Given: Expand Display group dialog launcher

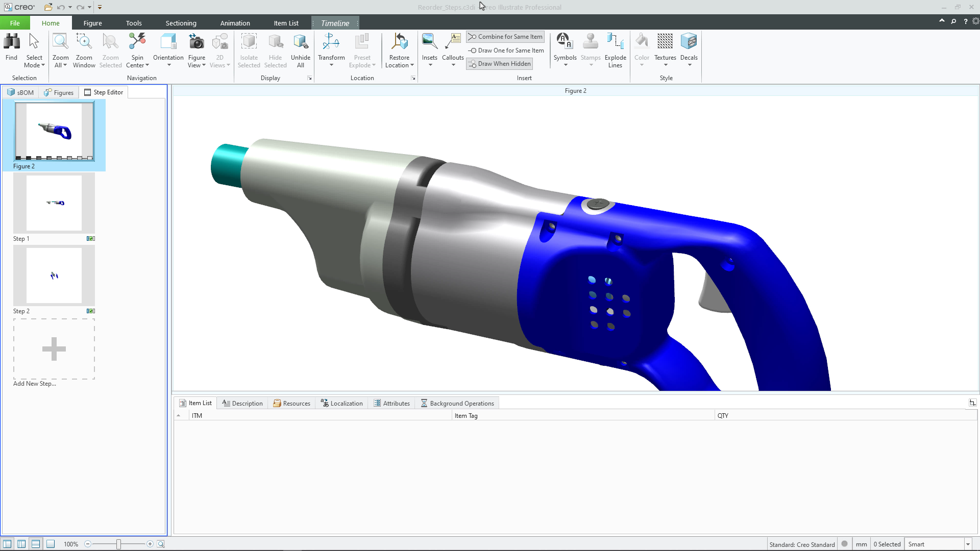Looking at the screenshot, I should [x=309, y=78].
